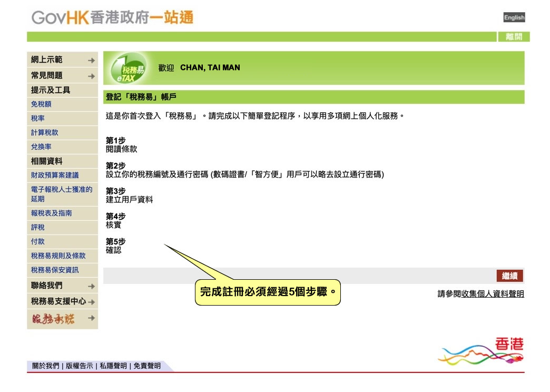Expand the 聯絡我們 menu arrow

point(92,286)
